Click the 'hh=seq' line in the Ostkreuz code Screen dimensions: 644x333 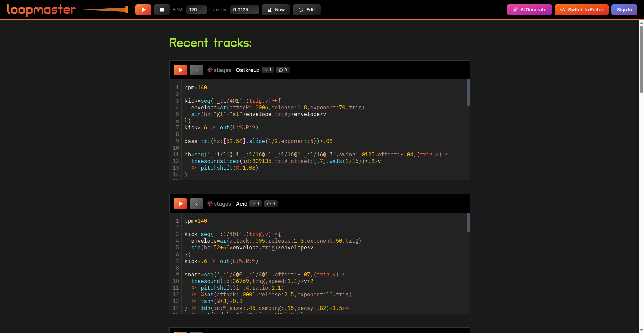point(316,154)
